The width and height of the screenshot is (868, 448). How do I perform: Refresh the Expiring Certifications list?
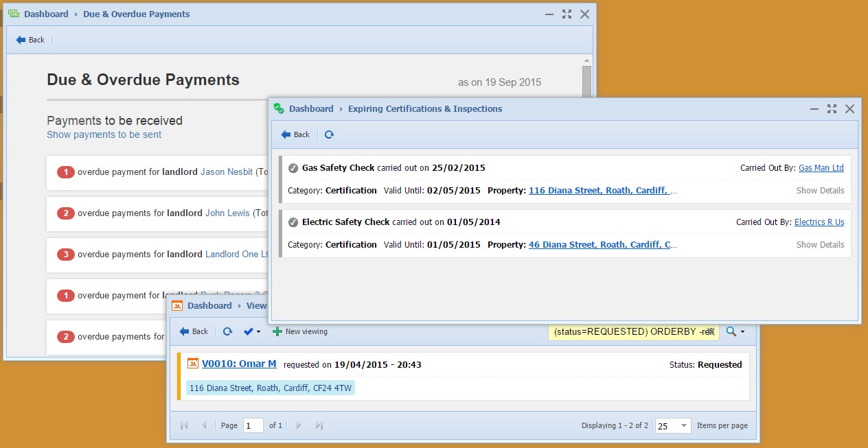coord(329,134)
